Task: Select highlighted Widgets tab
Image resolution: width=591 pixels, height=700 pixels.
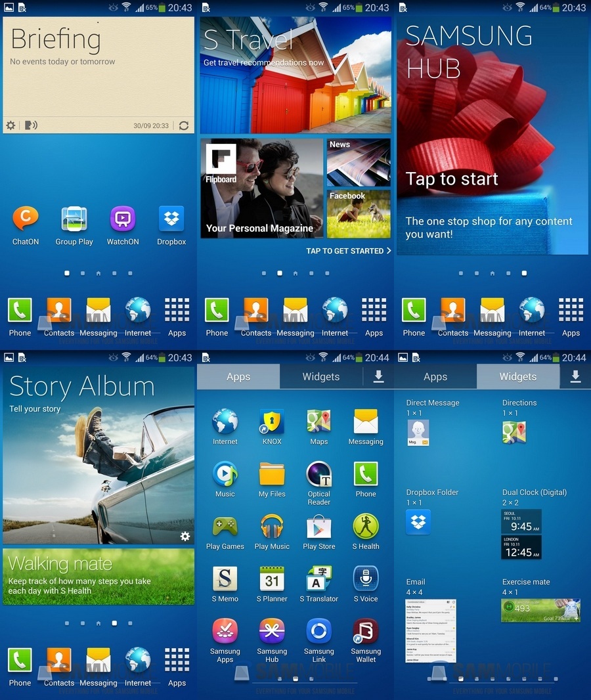Action: tap(518, 376)
